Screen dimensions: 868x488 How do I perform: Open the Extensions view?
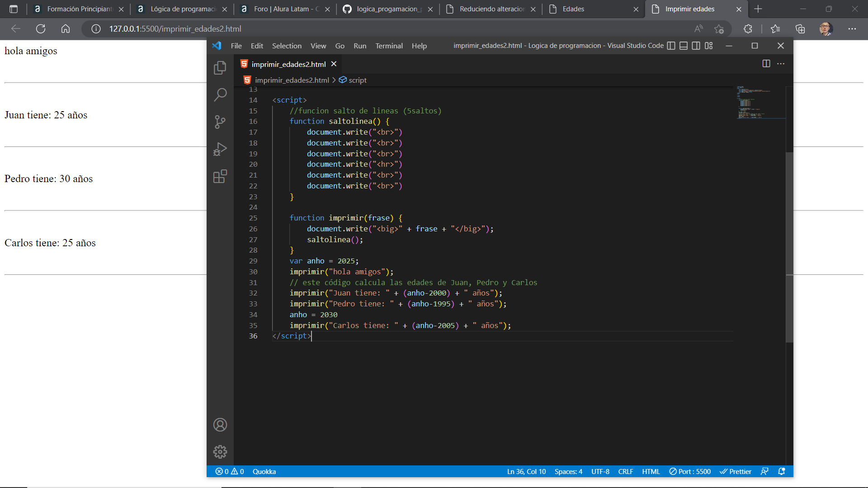220,176
